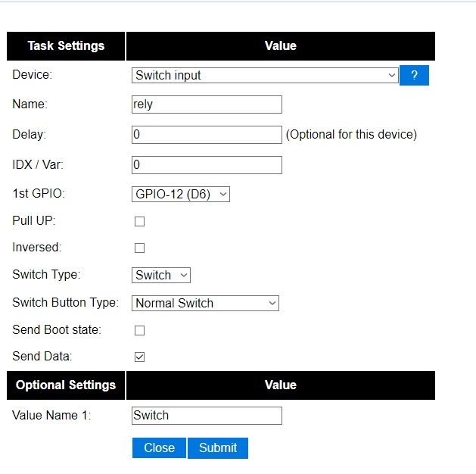This screenshot has height=474, width=476.
Task: Submit the task settings form
Action: [x=218, y=447]
